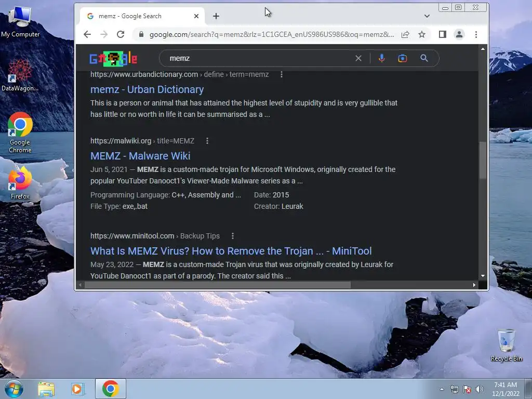The width and height of the screenshot is (532, 399).
Task: Clear the search box text
Action: pos(358,58)
